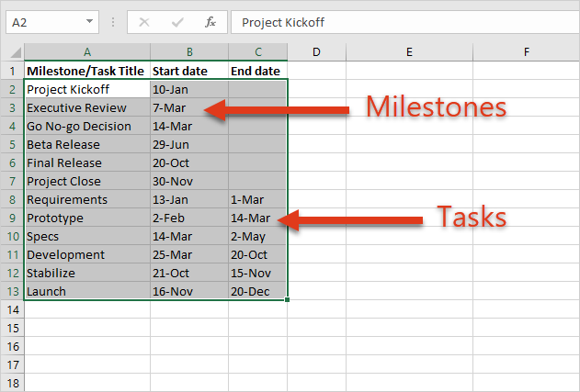Click the End date header cell

257,71
